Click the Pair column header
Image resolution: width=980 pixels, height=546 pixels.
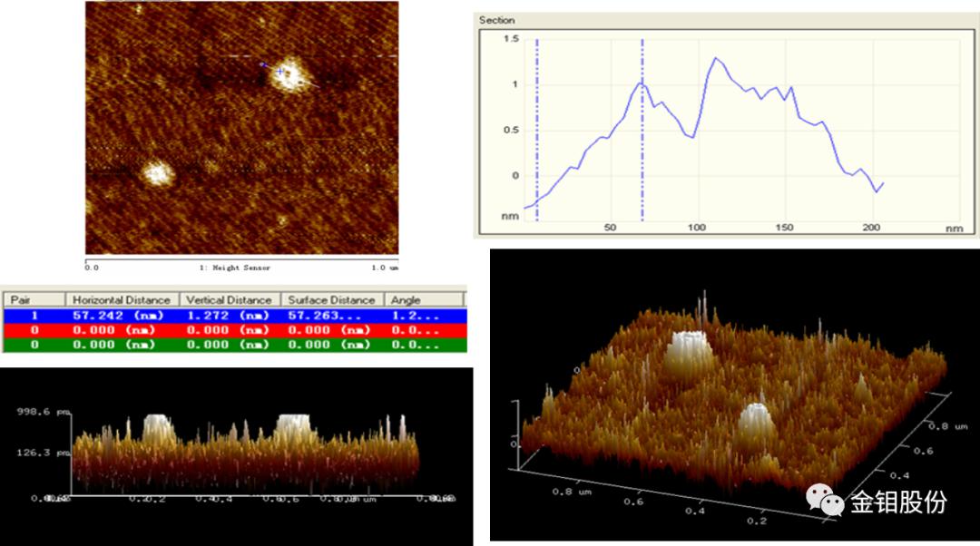click(22, 299)
